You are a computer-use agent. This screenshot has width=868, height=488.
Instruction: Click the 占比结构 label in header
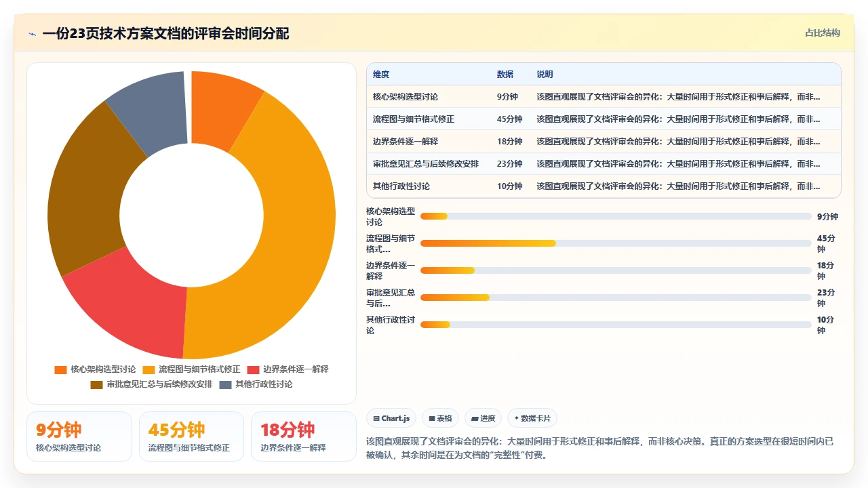[823, 33]
